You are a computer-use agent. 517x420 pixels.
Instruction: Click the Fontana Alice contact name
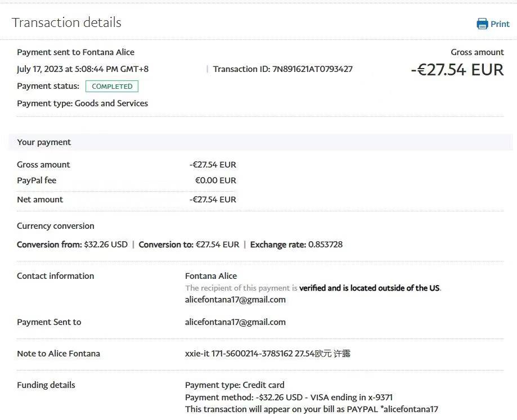211,276
